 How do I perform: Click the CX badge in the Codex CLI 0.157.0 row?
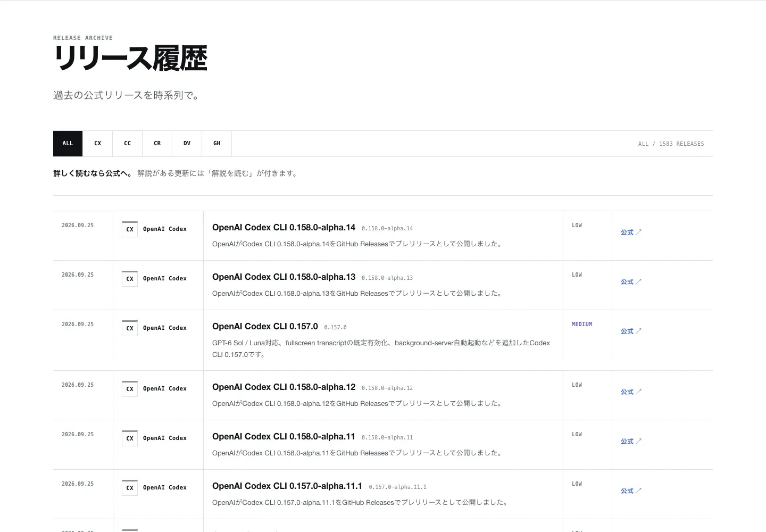coord(130,328)
